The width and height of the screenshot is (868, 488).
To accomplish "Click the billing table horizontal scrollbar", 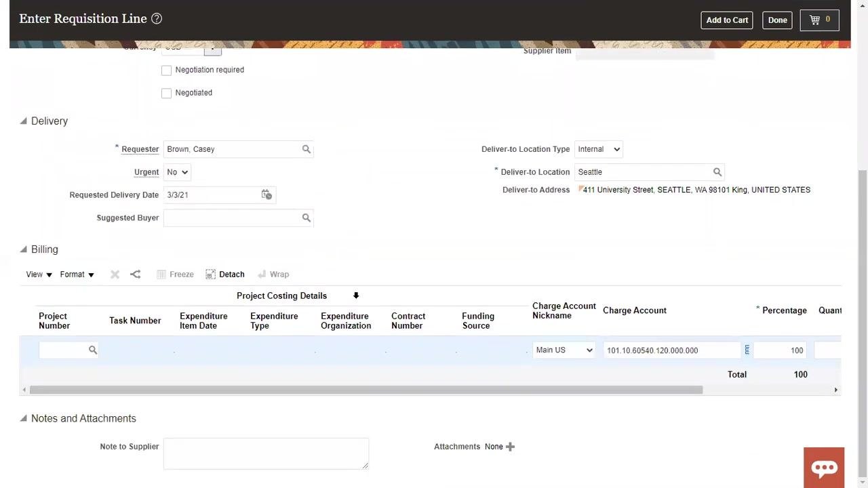I will pyautogui.click(x=366, y=390).
